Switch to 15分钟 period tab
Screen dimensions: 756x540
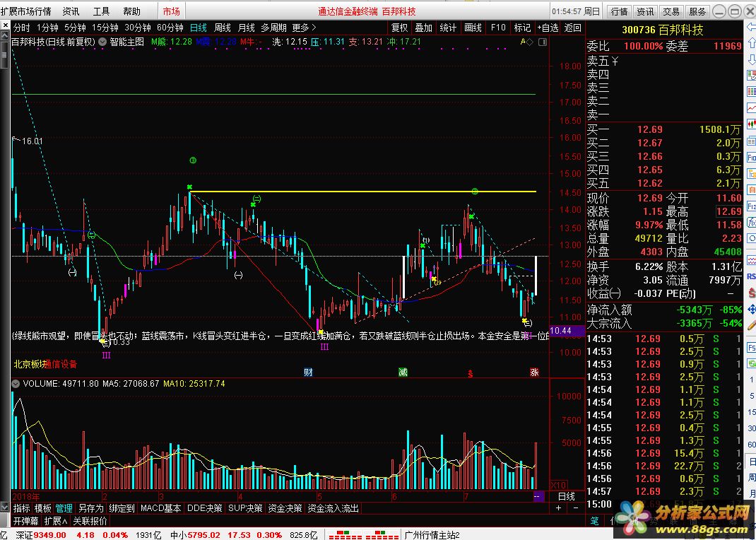tap(105, 28)
